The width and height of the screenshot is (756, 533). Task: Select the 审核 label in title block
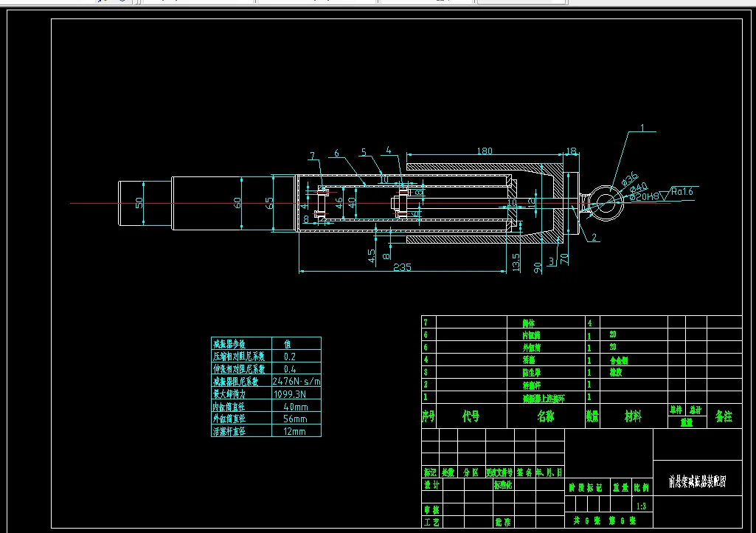pos(431,510)
